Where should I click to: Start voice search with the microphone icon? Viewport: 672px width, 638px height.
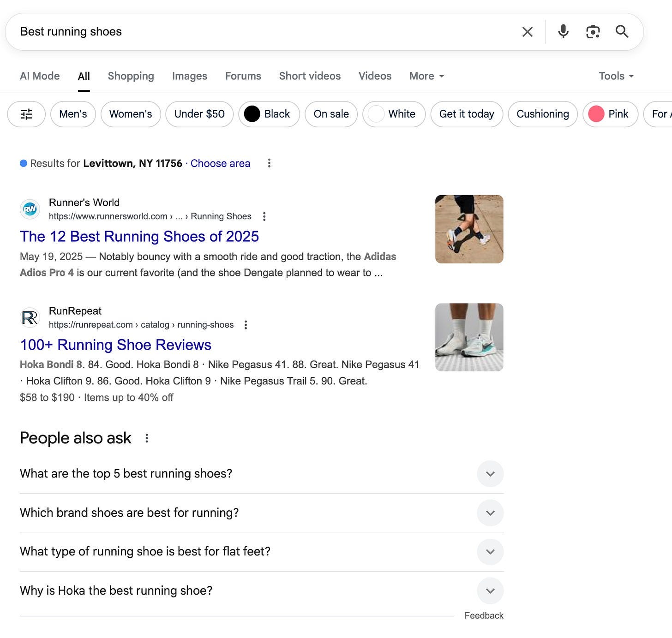click(x=563, y=31)
